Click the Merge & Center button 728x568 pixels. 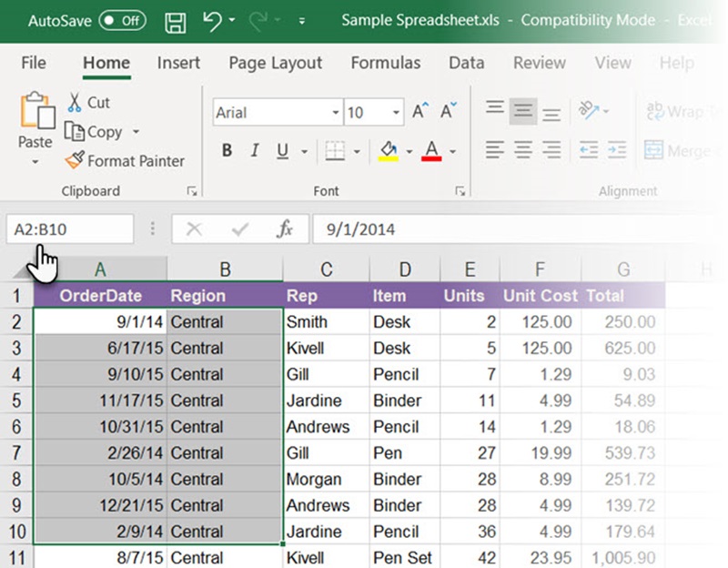[674, 150]
